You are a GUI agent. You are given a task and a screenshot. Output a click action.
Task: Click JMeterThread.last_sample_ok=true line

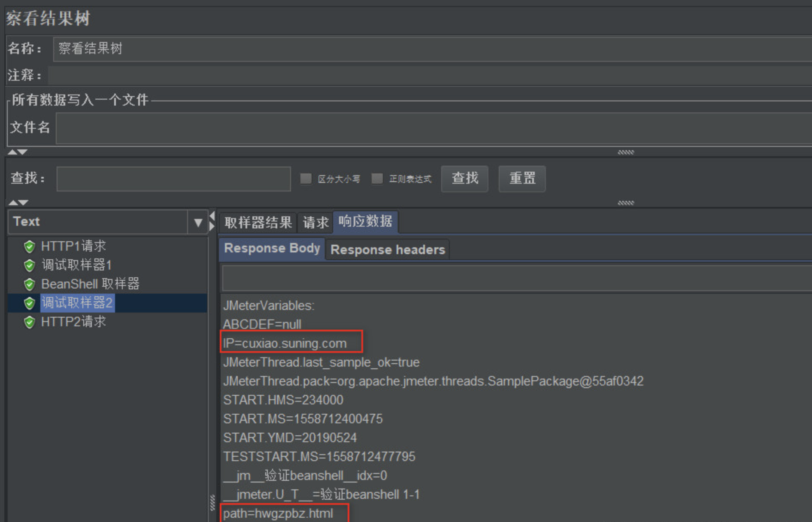point(321,362)
